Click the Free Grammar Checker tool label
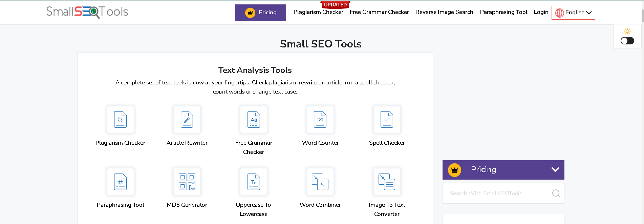The height and width of the screenshot is (224, 644). pyautogui.click(x=254, y=147)
